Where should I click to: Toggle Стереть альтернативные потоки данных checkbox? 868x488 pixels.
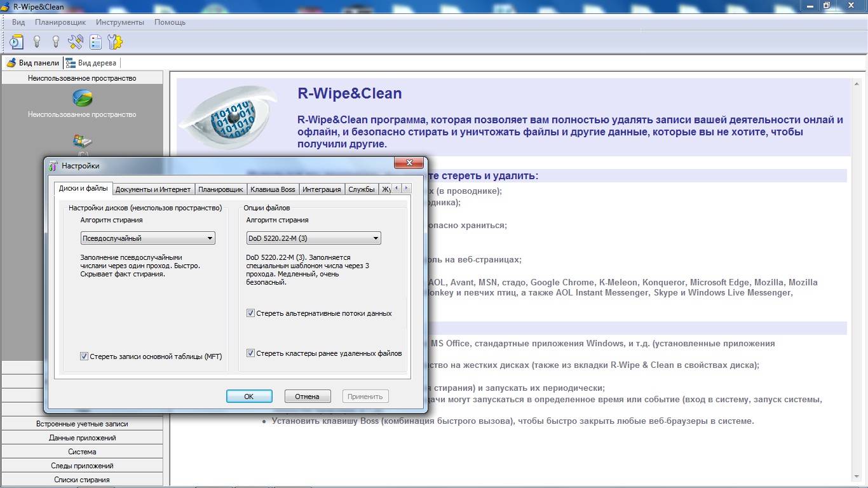(x=250, y=313)
